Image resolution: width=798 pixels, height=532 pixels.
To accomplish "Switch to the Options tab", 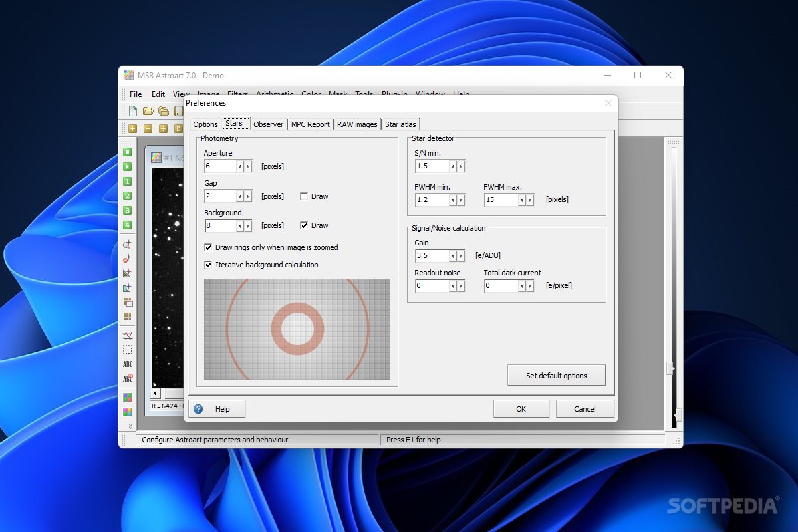I will click(205, 124).
